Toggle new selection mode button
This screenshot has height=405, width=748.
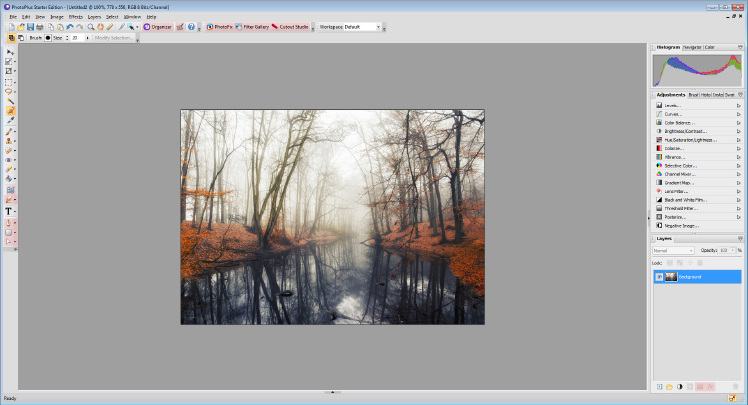pos(11,38)
